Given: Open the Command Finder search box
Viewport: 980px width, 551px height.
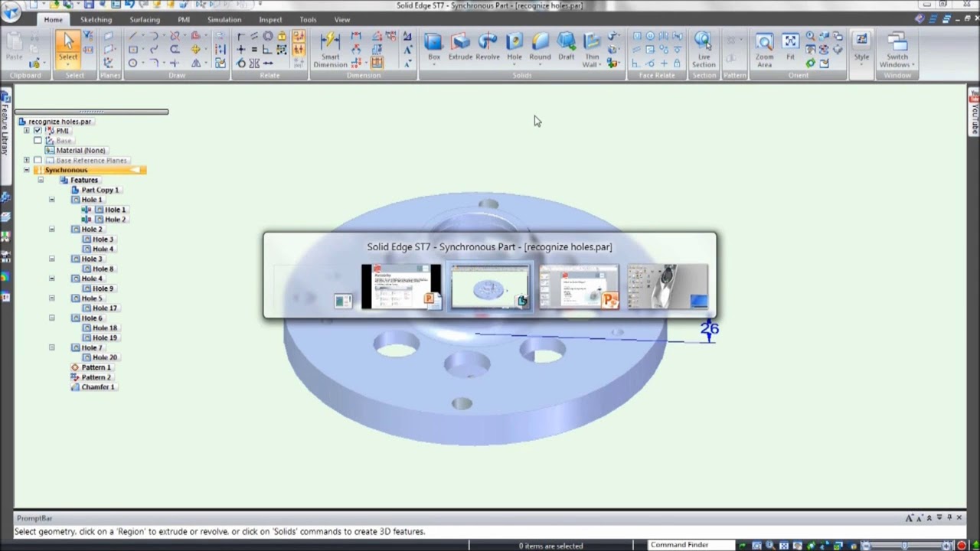Looking at the screenshot, I should point(691,545).
